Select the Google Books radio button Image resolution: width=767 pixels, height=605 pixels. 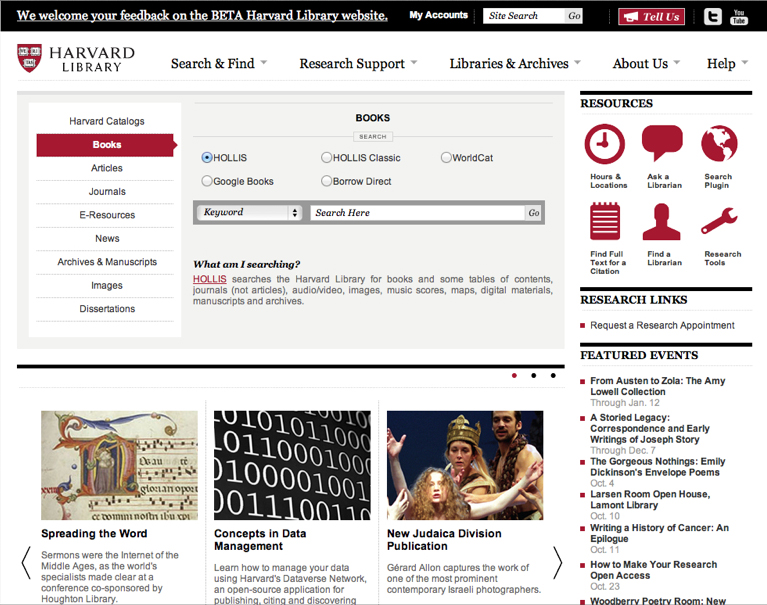click(207, 181)
